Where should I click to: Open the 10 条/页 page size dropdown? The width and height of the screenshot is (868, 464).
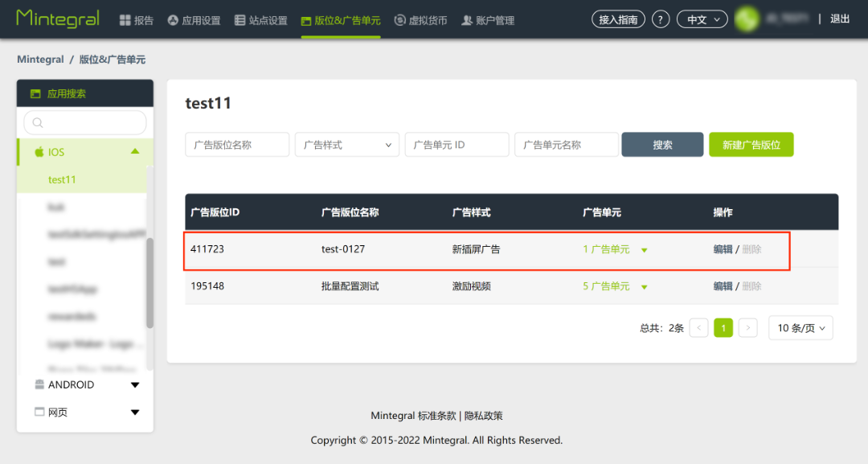pos(800,327)
